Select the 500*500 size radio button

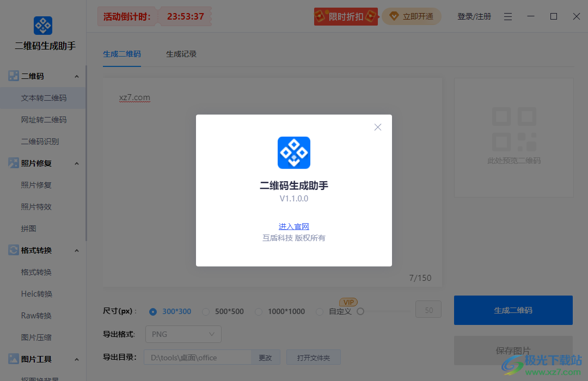(205, 311)
